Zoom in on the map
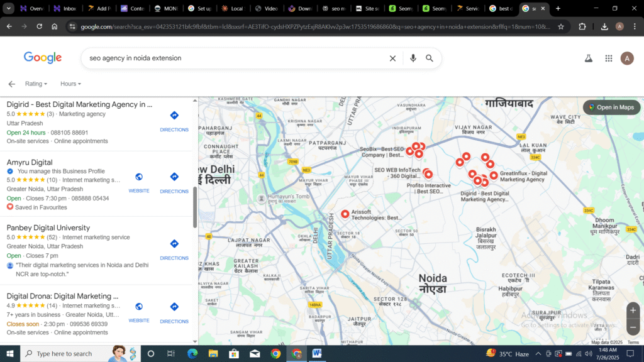This screenshot has height=362, width=644. (x=633, y=310)
